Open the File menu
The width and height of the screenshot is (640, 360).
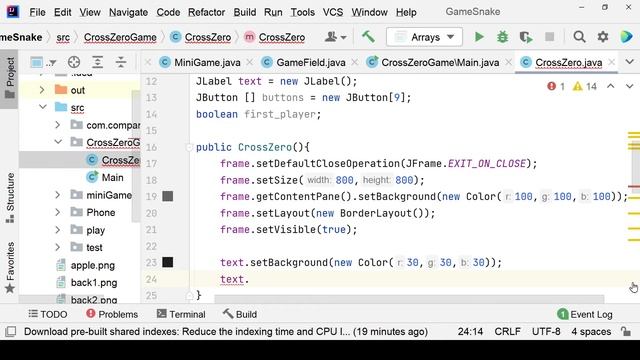37,12
